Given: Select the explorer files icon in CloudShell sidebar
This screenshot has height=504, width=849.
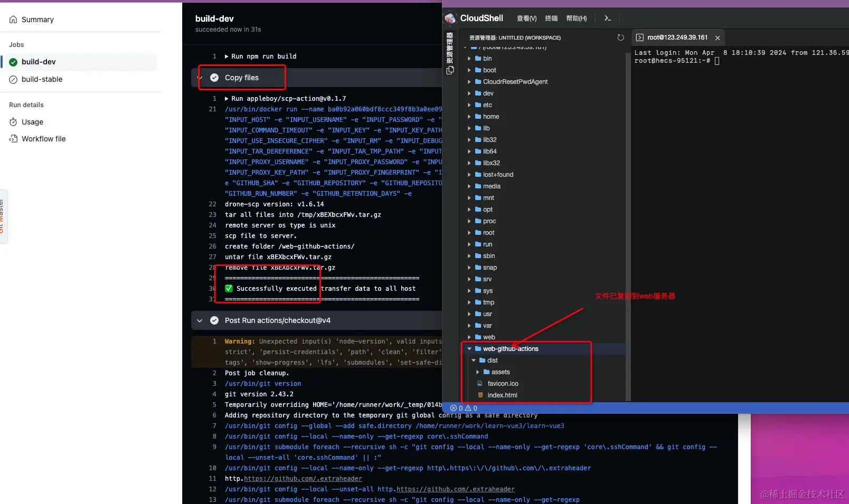Looking at the screenshot, I should 450,70.
